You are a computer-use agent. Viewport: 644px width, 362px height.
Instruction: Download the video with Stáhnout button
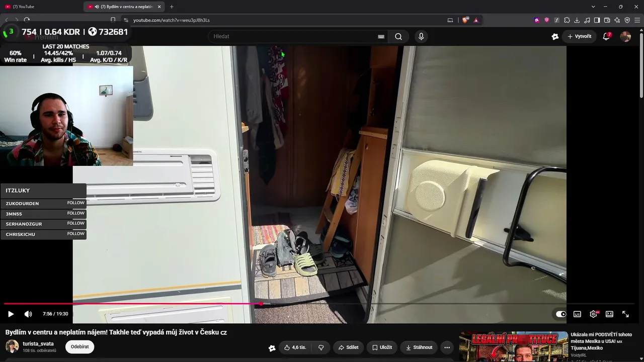point(419,347)
